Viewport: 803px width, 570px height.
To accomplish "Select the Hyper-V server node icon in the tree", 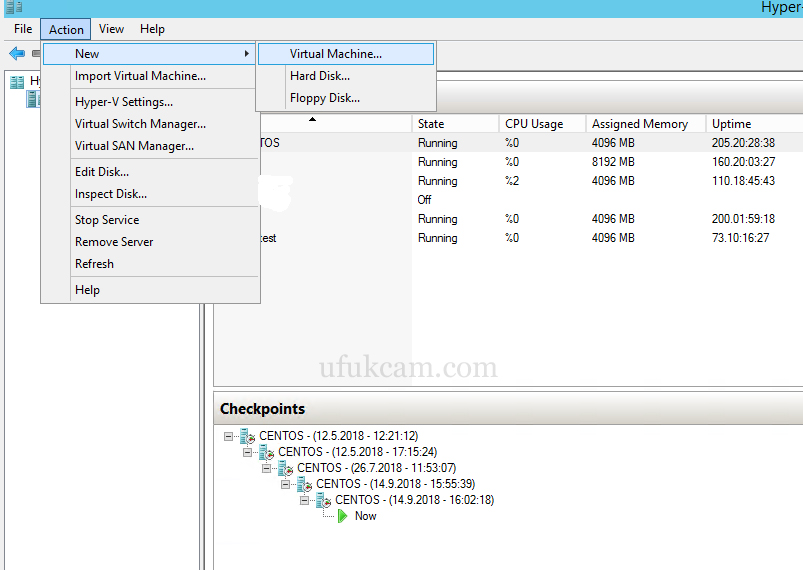I will [x=33, y=99].
